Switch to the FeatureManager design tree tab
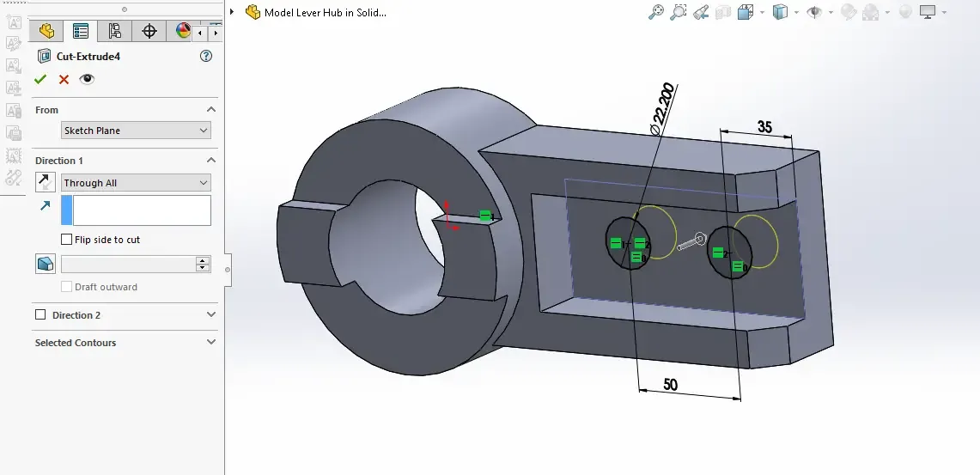Screen dimensions: 980x475 click(x=46, y=31)
